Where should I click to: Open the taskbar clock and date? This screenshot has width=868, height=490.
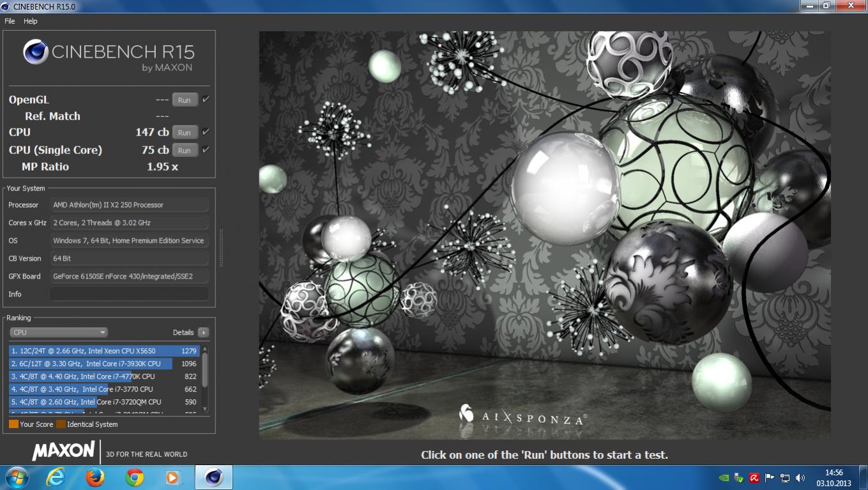coord(834,478)
